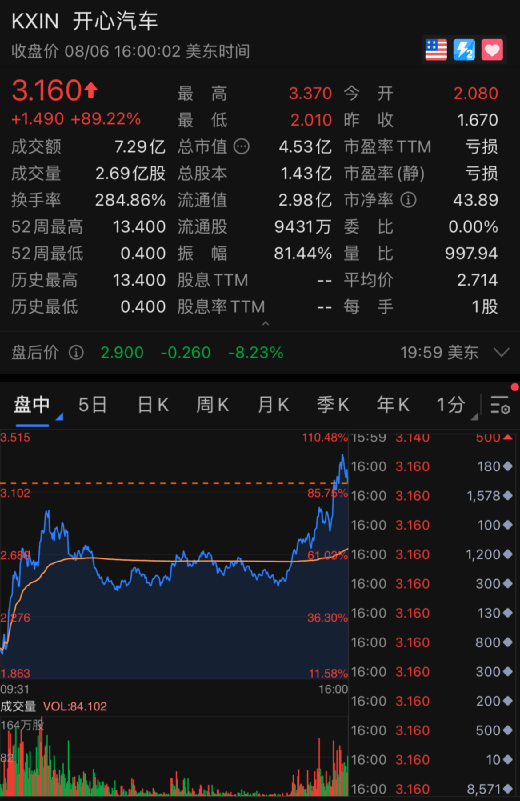Select the 15:59 trade row at 3.140
The image size is (520, 801).
[432, 438]
